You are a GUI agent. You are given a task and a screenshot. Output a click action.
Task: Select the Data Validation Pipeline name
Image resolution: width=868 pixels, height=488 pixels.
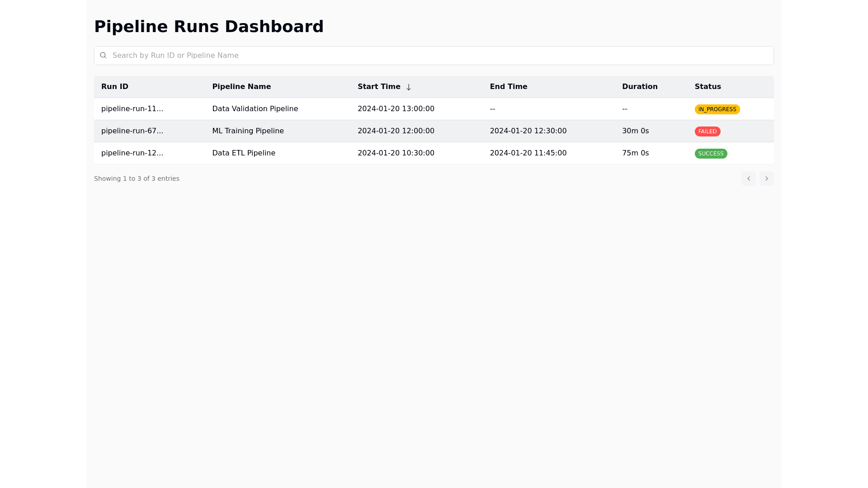point(255,109)
